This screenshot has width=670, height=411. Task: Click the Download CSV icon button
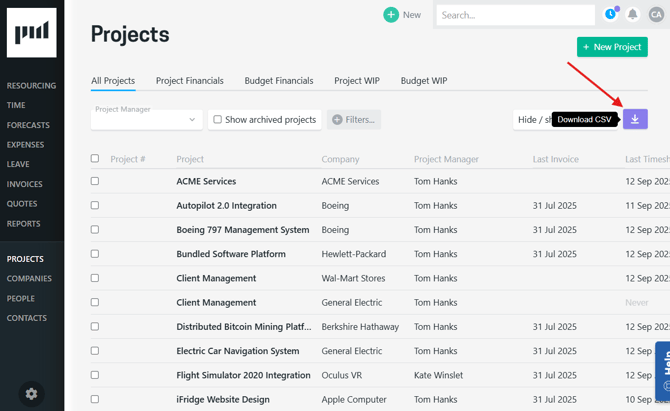coord(635,119)
